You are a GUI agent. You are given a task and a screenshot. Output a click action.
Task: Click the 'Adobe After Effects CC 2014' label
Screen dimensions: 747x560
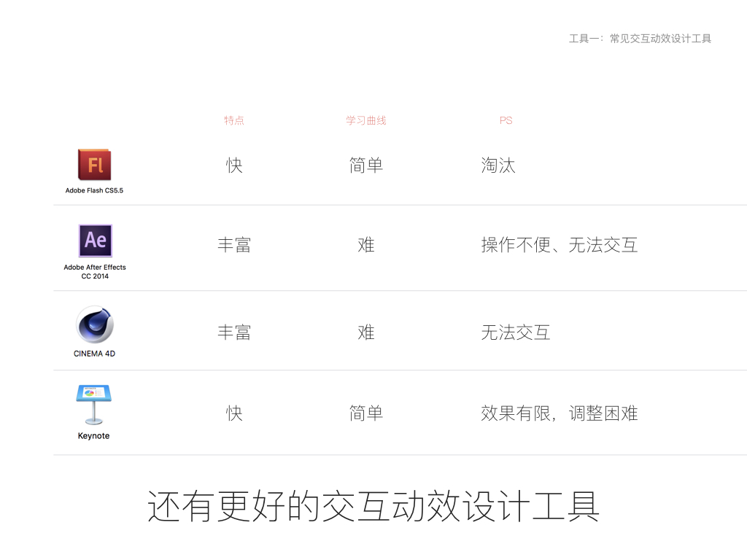pyautogui.click(x=95, y=272)
